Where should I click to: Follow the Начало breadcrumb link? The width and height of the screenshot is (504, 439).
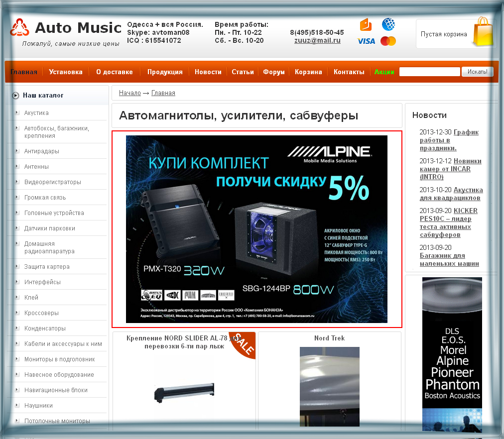point(130,93)
